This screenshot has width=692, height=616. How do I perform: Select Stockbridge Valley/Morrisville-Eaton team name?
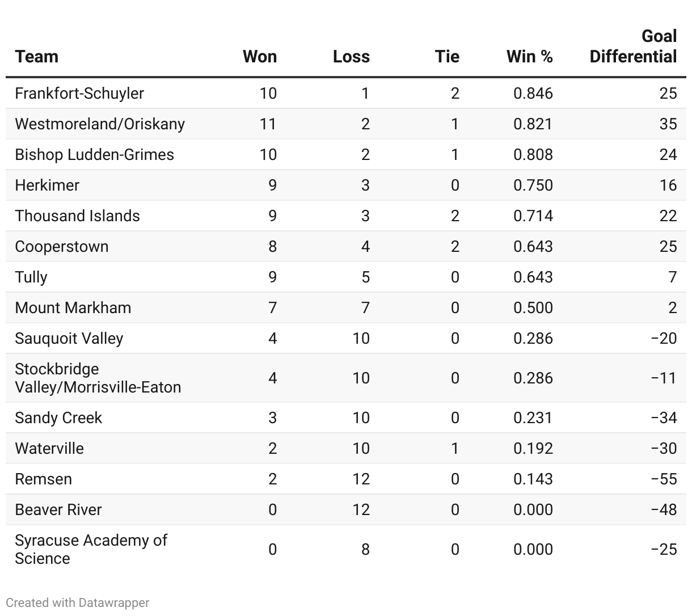(98, 378)
